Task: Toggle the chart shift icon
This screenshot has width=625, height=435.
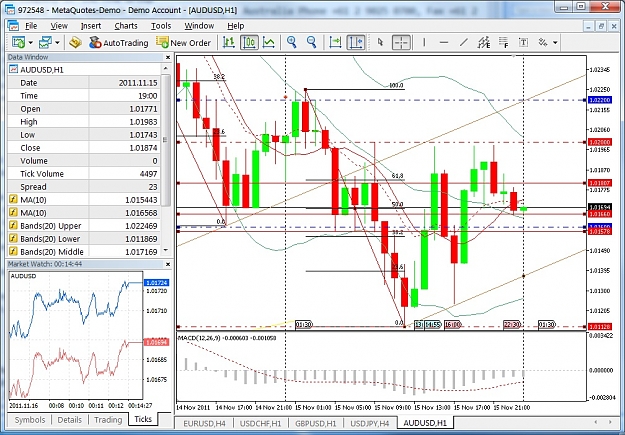Action: coord(356,42)
